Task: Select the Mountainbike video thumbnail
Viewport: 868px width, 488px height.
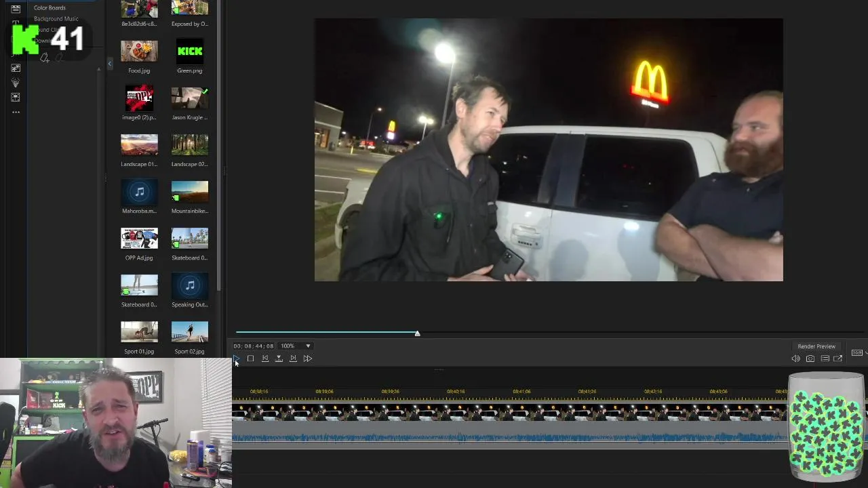Action: click(x=190, y=192)
